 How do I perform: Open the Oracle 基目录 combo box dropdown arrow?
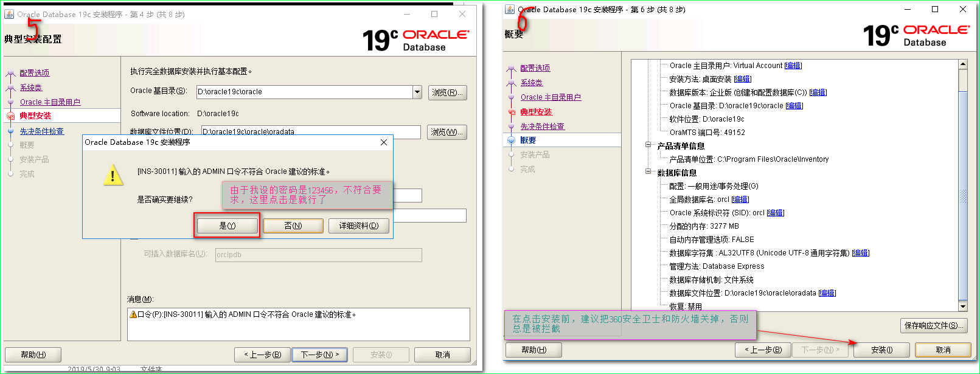click(417, 92)
